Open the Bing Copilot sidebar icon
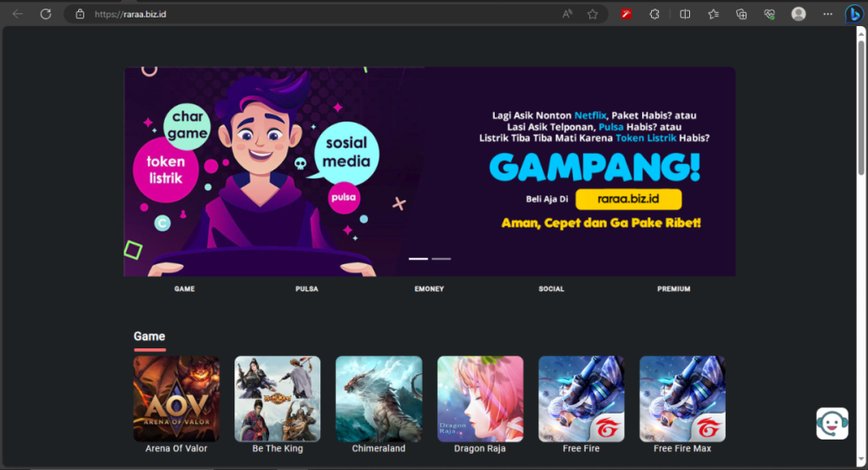 click(x=854, y=14)
